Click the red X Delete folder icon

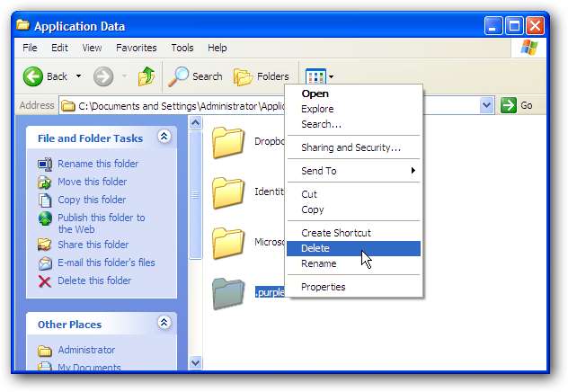click(x=45, y=281)
